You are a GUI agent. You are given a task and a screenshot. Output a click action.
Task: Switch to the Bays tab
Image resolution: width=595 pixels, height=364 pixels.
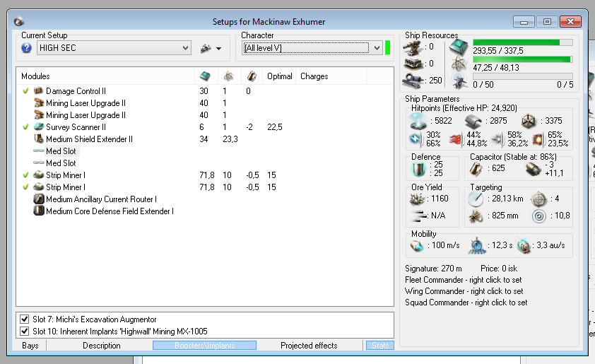(x=30, y=346)
